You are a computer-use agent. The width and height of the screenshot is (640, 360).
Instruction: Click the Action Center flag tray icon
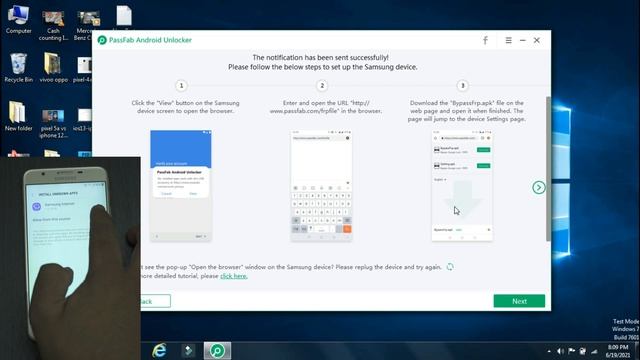click(571, 351)
